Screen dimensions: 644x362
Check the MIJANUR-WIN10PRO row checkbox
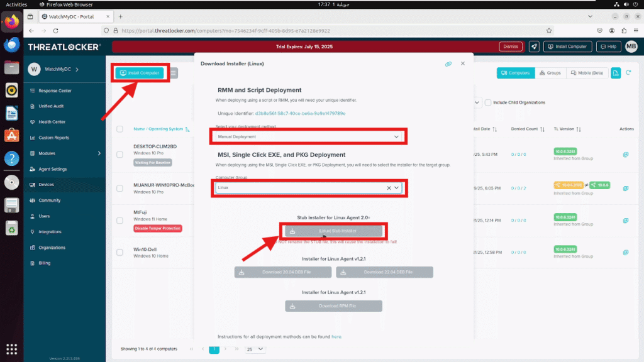(119, 189)
